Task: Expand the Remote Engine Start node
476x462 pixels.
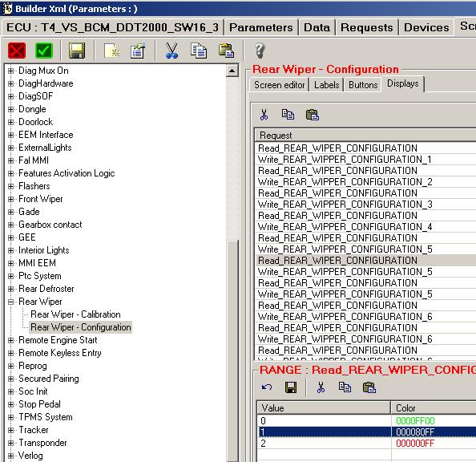Action: point(11,340)
